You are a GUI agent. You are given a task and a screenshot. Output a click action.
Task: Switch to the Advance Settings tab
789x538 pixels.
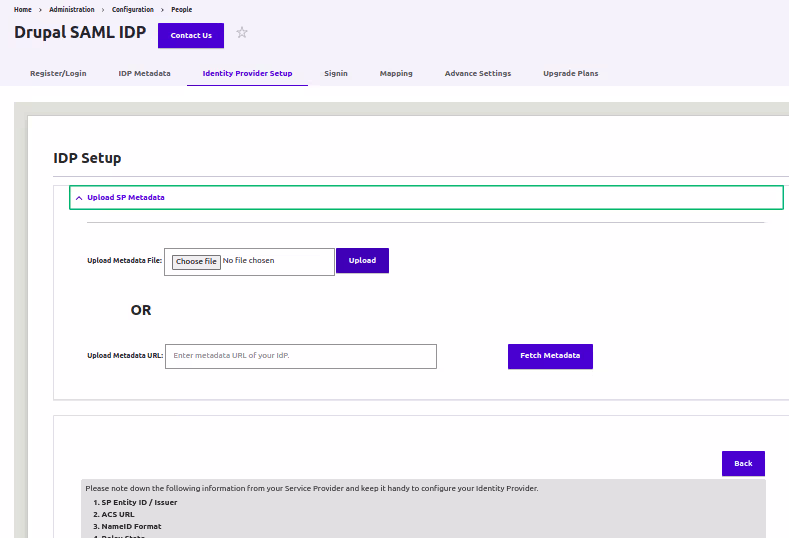(478, 73)
